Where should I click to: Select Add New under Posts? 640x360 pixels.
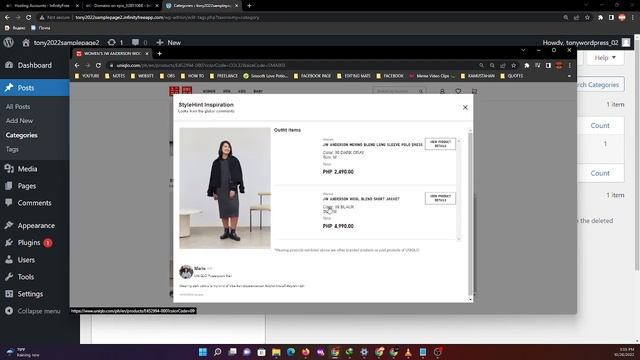point(20,121)
